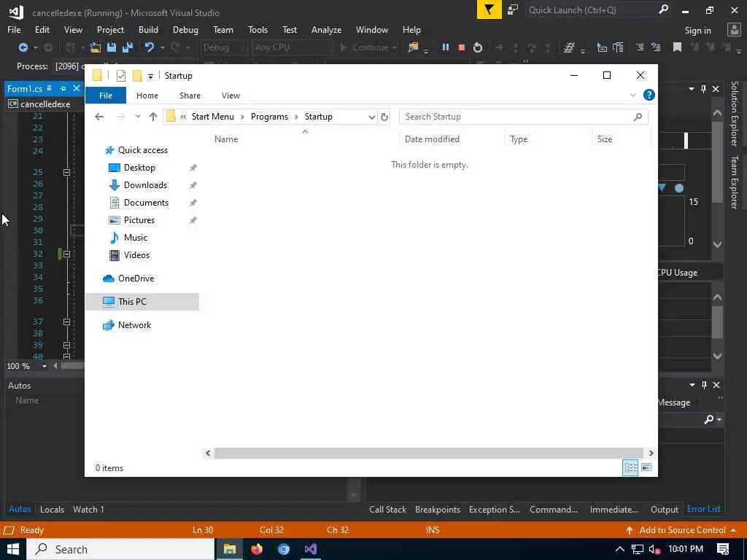Screen dimensions: 747x560
Task: Stop debugging with the red square icon
Action: [x=461, y=47]
